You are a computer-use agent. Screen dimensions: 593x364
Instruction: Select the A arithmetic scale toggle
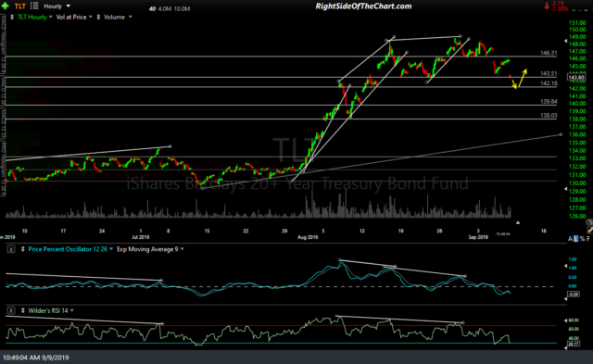click(x=570, y=239)
